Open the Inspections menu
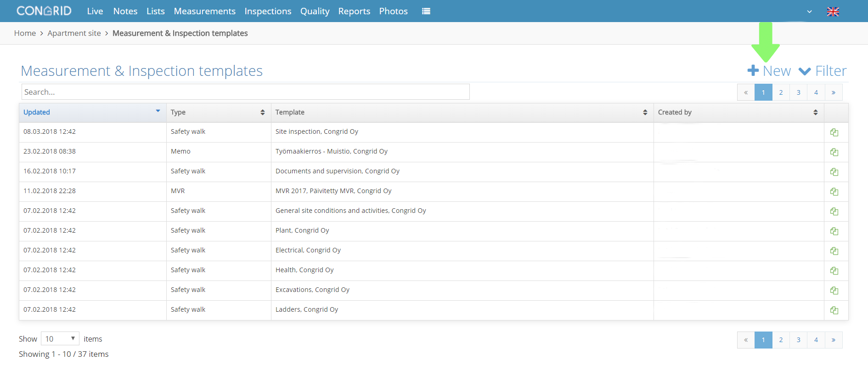Image resolution: width=868 pixels, height=366 pixels. [x=268, y=11]
